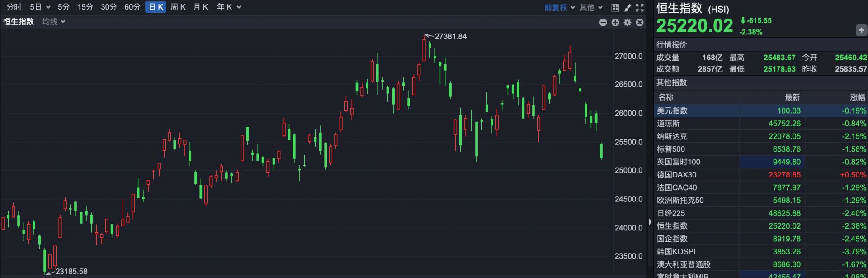The height and width of the screenshot is (278, 868).
Task: Enter fullscreen chart mode
Action: (640, 7)
